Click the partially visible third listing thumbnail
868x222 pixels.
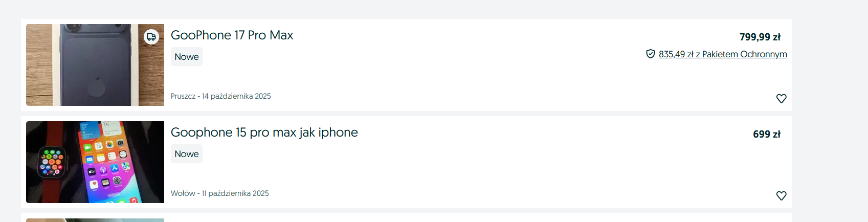point(95,220)
